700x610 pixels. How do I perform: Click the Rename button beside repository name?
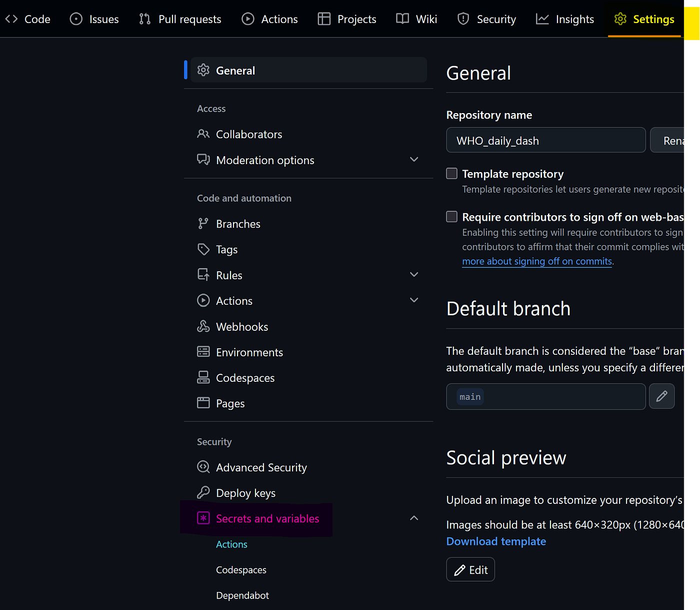click(667, 140)
